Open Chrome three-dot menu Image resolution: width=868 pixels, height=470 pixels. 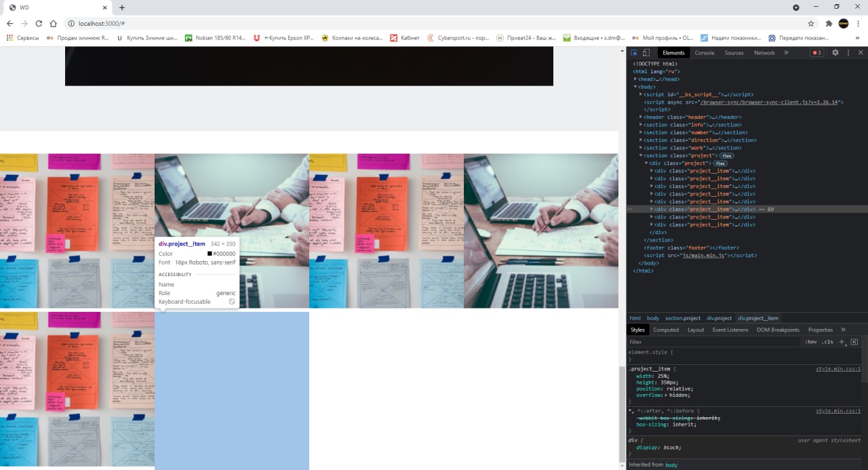click(x=859, y=23)
